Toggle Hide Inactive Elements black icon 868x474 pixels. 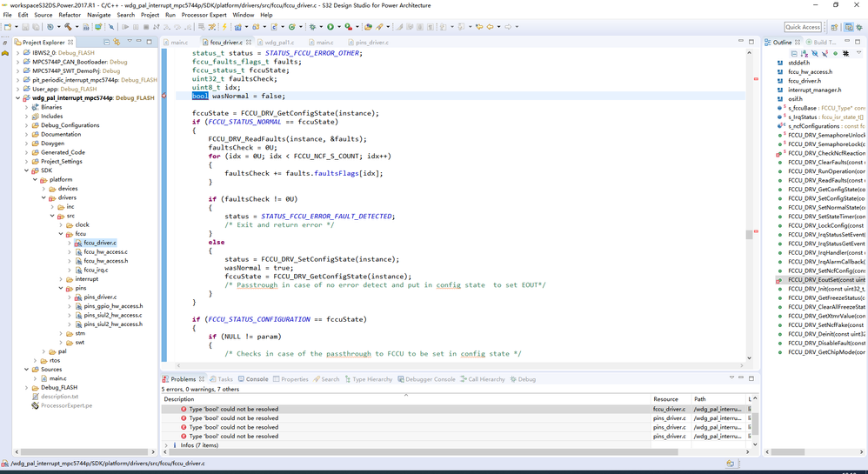846,54
